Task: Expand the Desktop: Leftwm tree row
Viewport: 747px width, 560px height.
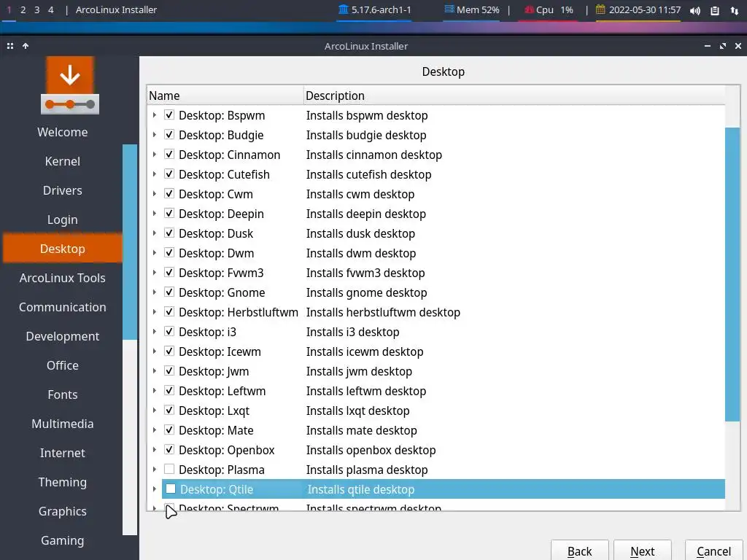Action: coord(155,391)
